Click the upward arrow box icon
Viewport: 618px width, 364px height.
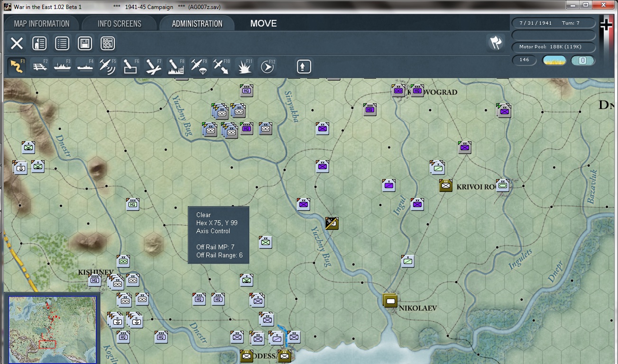(x=304, y=67)
